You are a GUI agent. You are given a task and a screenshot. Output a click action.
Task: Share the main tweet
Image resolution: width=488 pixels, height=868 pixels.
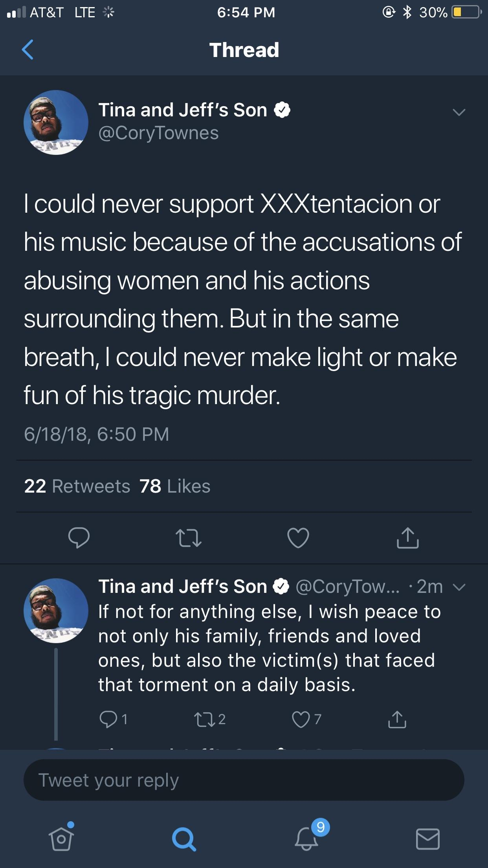[407, 537]
